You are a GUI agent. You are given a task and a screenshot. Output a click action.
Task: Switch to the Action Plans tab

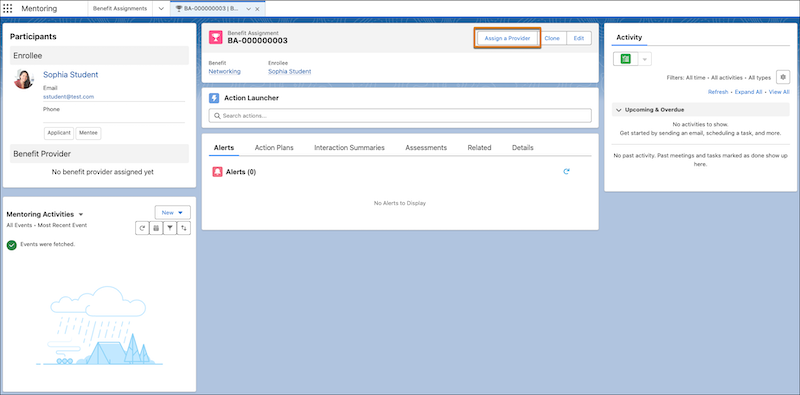click(274, 147)
